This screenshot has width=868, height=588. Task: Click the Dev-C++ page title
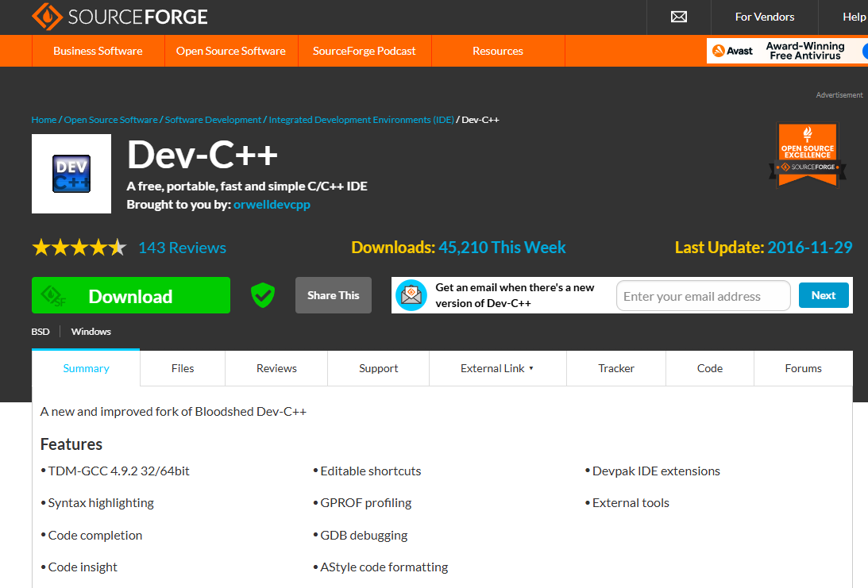[203, 154]
